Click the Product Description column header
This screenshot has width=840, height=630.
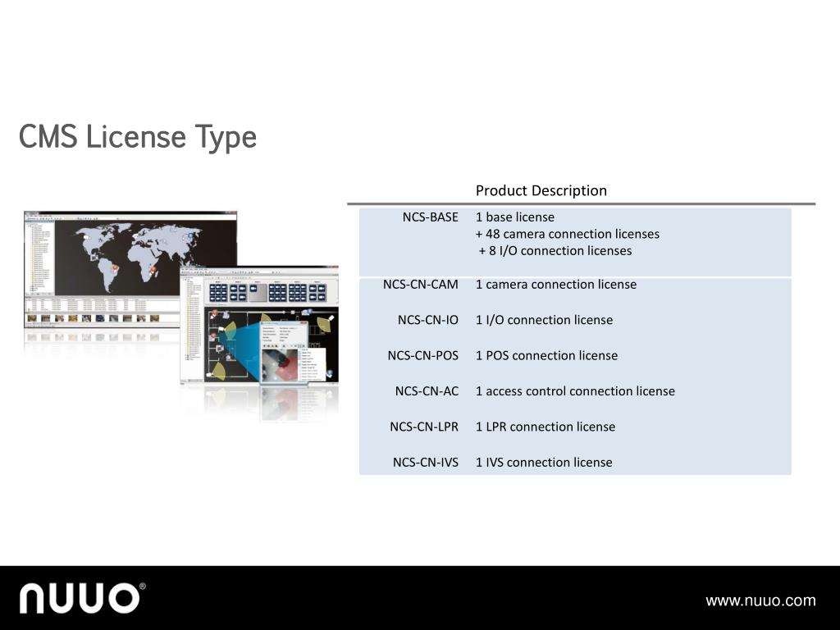click(x=541, y=190)
